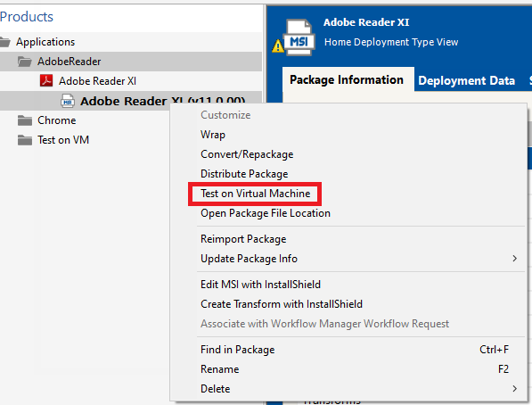This screenshot has width=532, height=405.
Task: Select Distribute Package option
Action: [x=244, y=174]
